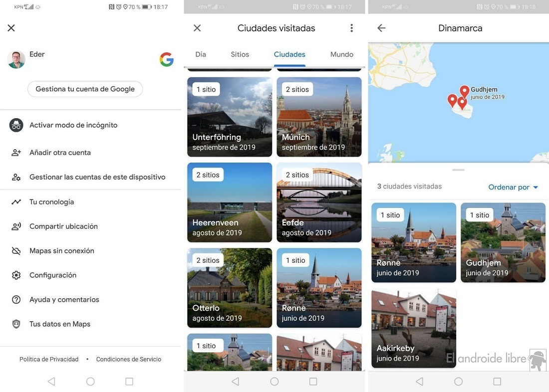Open Gestiona tu cuenta de Google
The width and height of the screenshot is (549, 392).
point(85,89)
